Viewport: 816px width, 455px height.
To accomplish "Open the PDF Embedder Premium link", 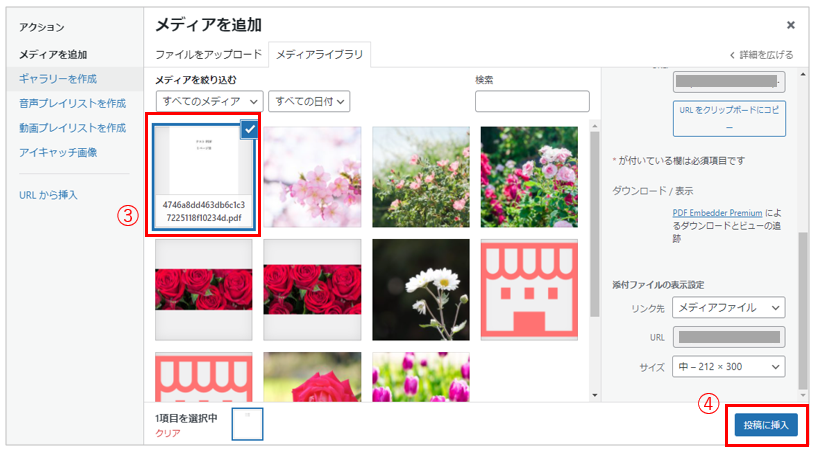I will click(x=717, y=213).
